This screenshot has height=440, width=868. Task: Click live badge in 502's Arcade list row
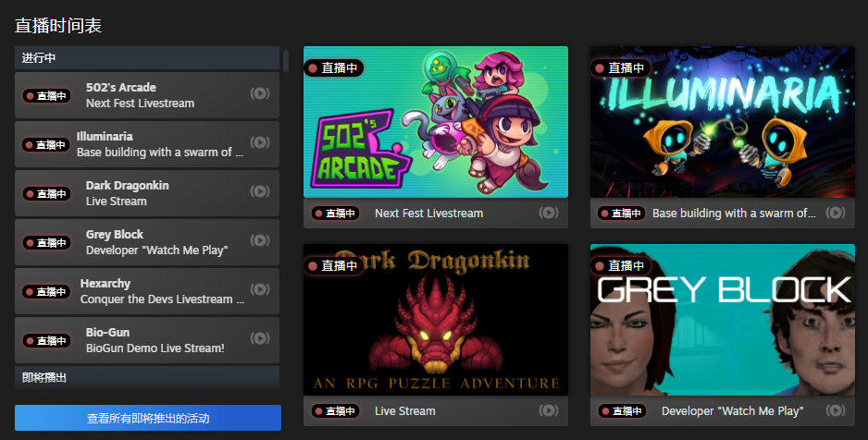click(46, 95)
